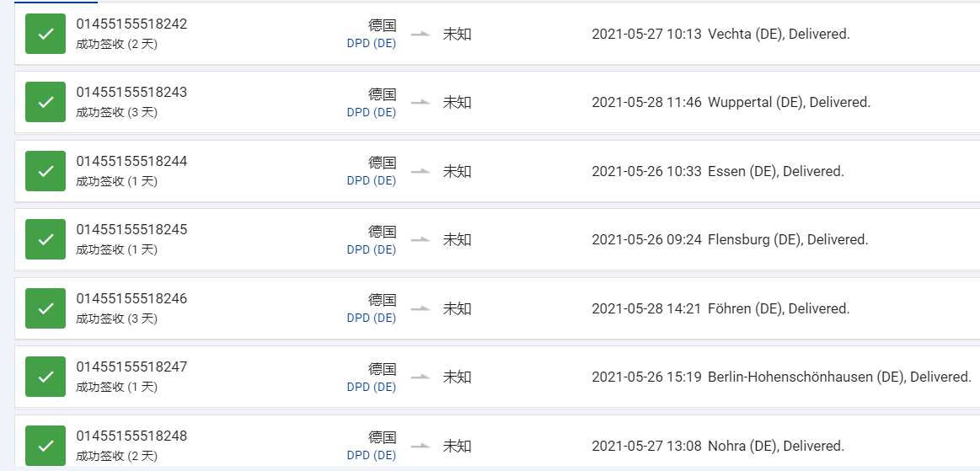Viewport: 980px width, 471px height.
Task: Expand the Nohra (DE), Delivered tracking details
Action: pos(717,446)
